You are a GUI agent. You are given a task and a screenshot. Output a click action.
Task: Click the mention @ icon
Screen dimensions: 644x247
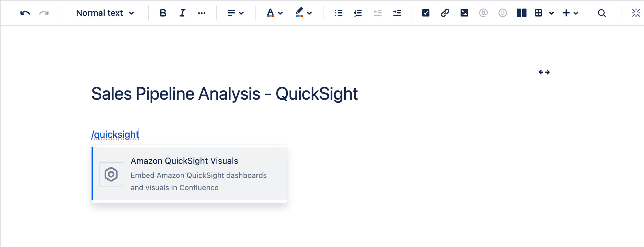pos(483,13)
